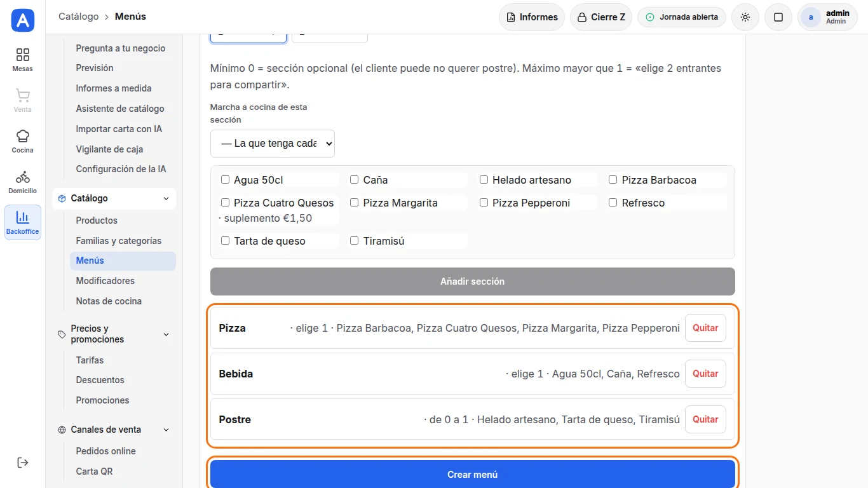Click the Añadir sección button
Screen dimensions: 868x488
click(473, 281)
